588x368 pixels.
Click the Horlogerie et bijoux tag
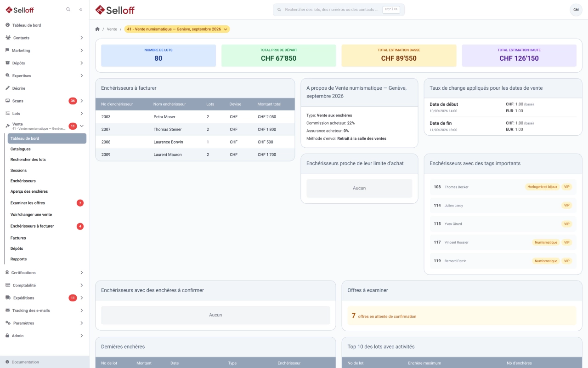tap(543, 187)
